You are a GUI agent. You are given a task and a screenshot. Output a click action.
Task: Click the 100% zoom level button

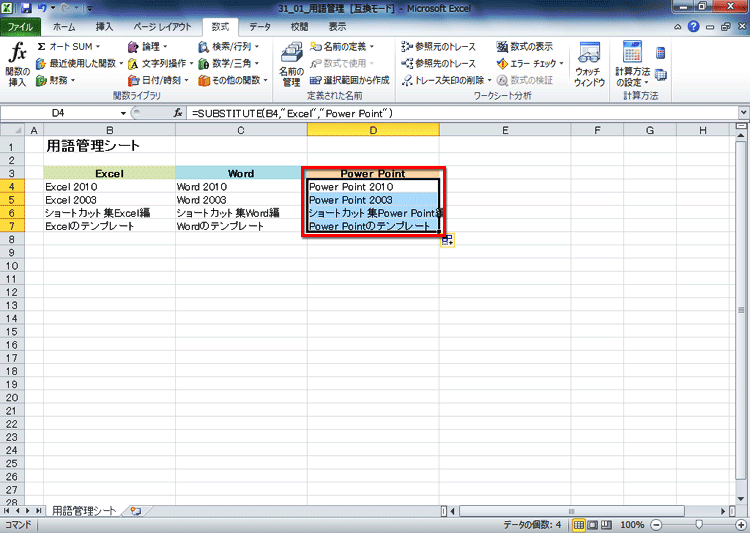coord(632,525)
